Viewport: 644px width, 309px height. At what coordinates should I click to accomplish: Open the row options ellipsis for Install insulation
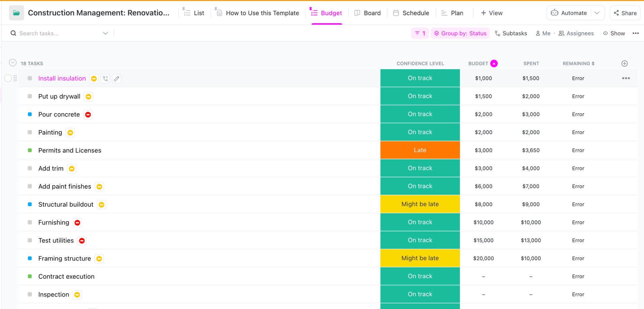tap(626, 78)
